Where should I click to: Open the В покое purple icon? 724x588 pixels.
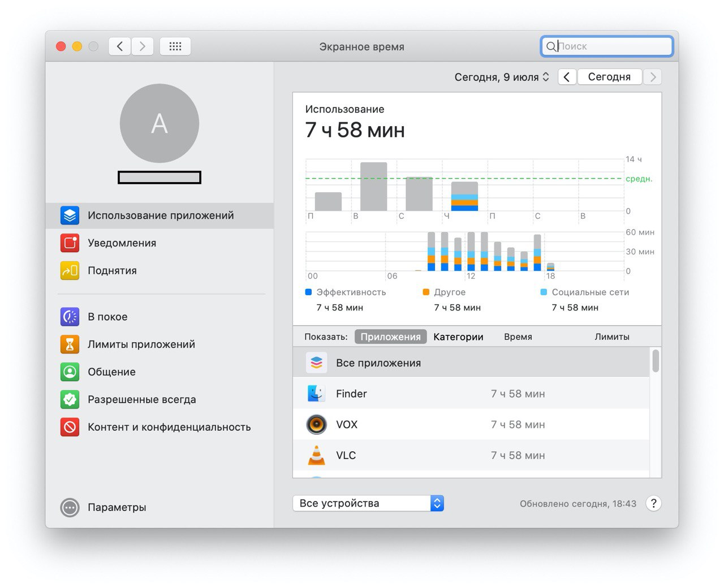coord(70,317)
